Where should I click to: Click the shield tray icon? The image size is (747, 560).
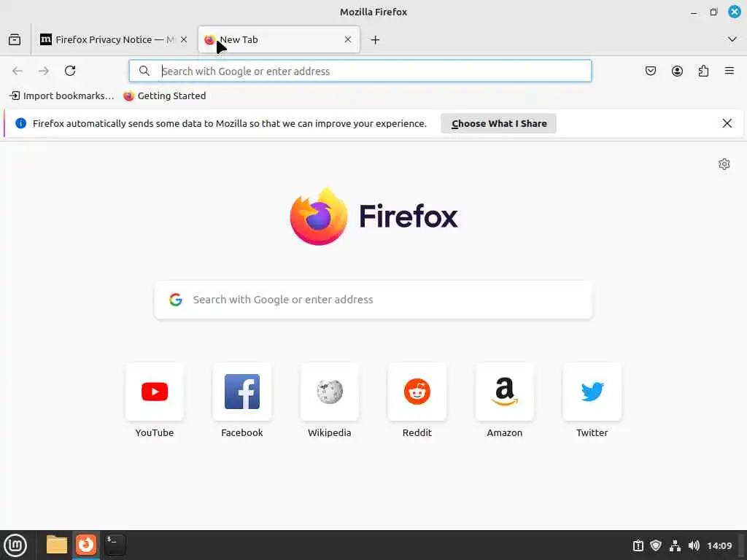pos(656,545)
